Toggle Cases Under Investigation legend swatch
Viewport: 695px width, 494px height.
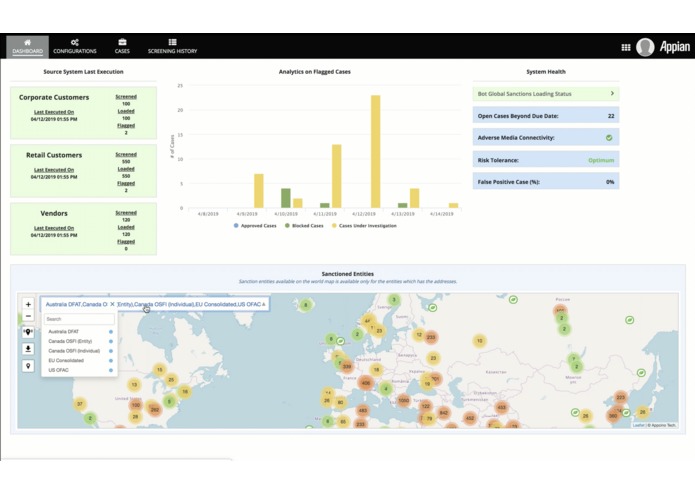pyautogui.click(x=334, y=226)
